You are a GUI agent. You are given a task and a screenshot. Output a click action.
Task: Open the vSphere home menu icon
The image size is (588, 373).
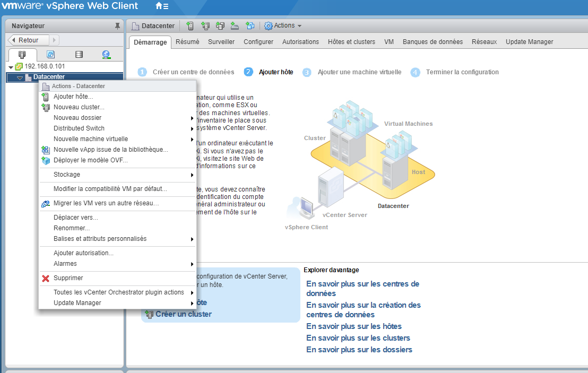click(x=162, y=6)
